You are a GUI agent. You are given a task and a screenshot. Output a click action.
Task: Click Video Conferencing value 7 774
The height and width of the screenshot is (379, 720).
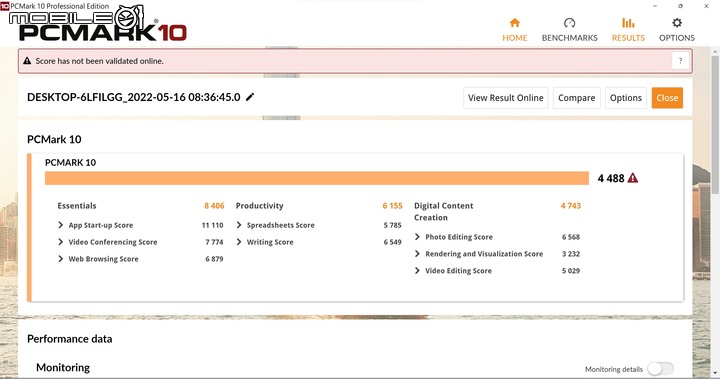[x=214, y=242]
